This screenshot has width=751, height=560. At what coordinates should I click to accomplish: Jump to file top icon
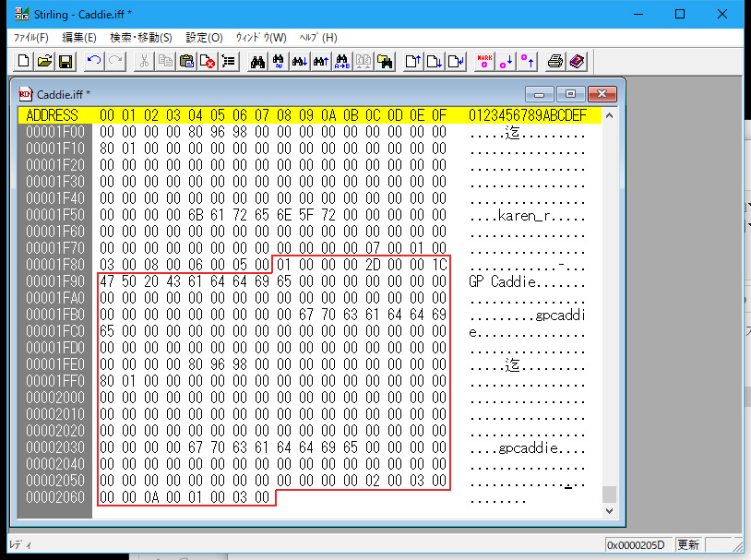(x=412, y=61)
